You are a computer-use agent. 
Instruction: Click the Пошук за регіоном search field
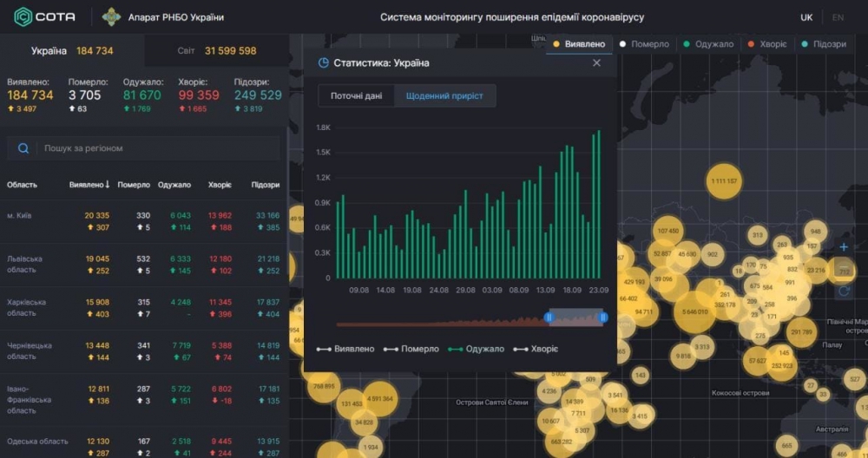156,148
